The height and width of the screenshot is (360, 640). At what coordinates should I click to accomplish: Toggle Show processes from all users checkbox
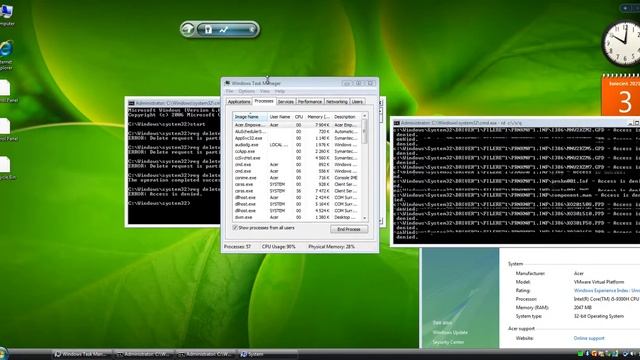(235, 228)
